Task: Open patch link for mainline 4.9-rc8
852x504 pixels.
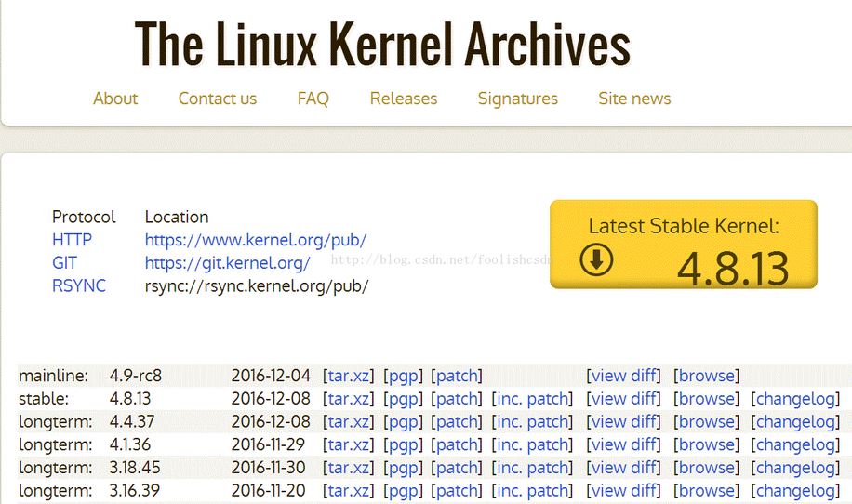Action: [x=457, y=376]
